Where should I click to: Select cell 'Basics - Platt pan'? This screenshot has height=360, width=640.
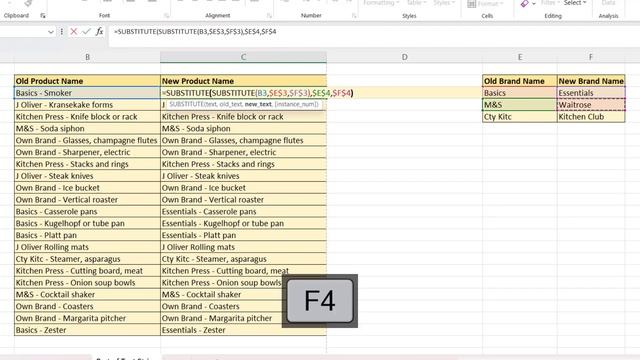pyautogui.click(x=87, y=235)
